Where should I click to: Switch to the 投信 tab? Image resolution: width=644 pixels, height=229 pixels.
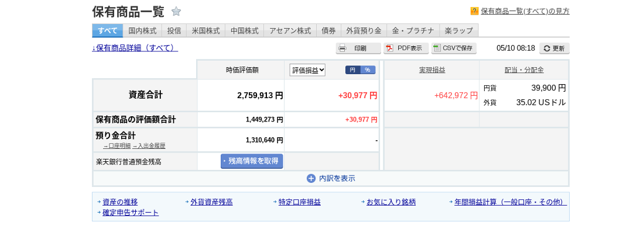(x=174, y=30)
